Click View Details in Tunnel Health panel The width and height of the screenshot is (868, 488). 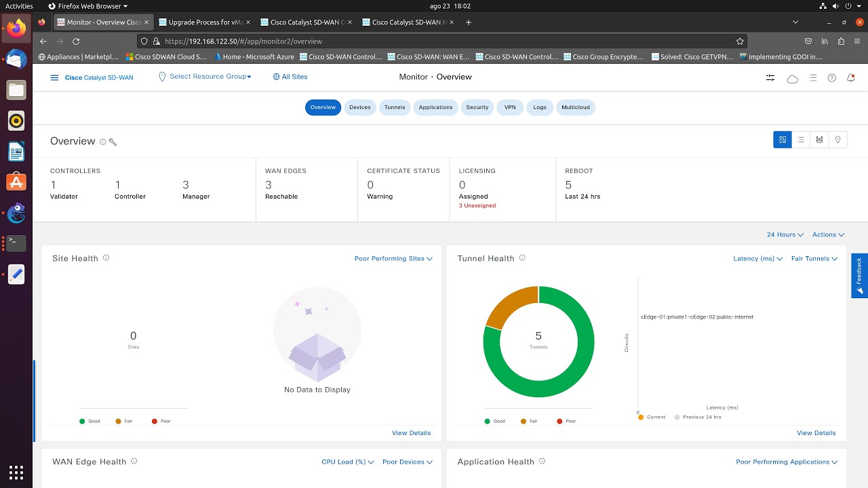point(816,432)
